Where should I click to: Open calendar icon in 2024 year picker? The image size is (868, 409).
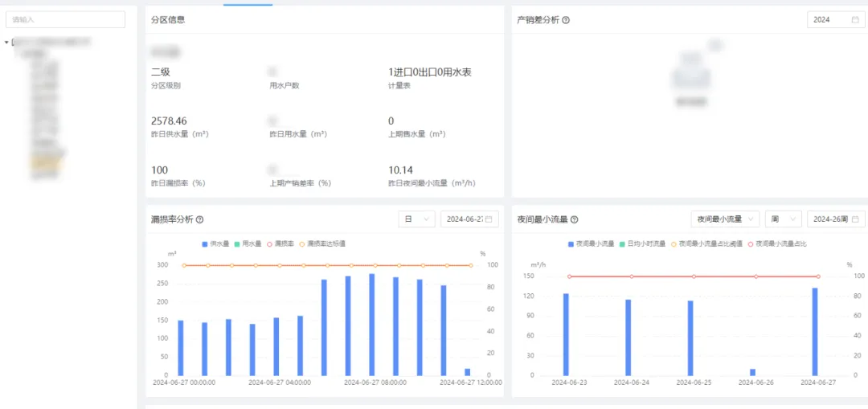854,20
